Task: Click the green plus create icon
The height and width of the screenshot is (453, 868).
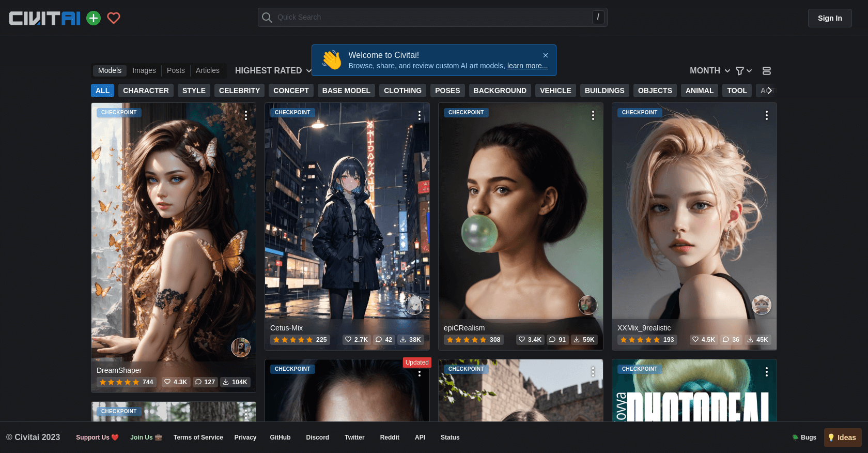Action: [94, 18]
